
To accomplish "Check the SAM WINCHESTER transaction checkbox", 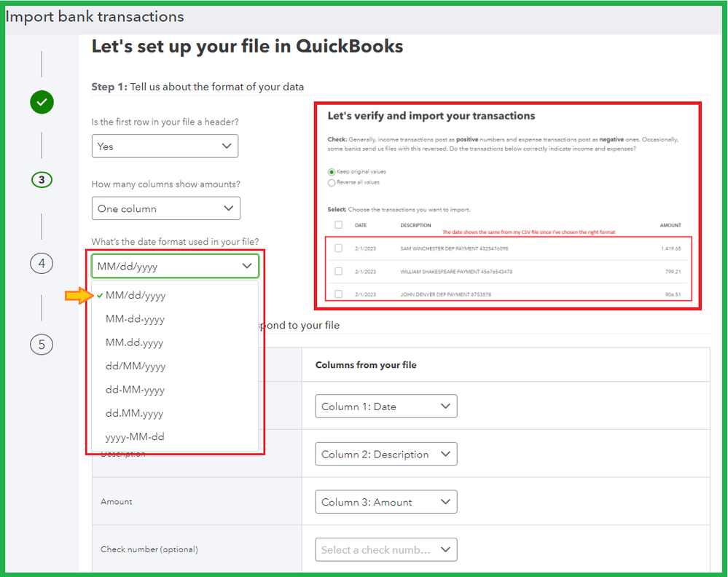I will click(x=338, y=248).
